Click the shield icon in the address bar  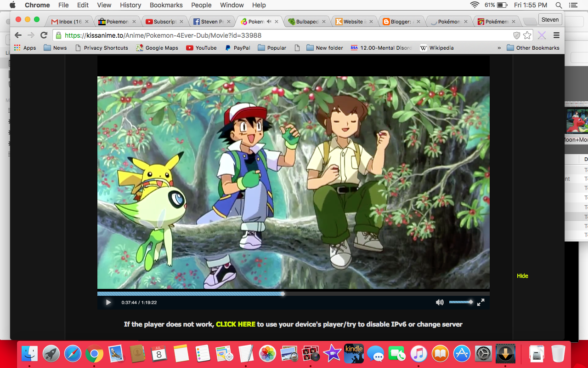pos(516,35)
